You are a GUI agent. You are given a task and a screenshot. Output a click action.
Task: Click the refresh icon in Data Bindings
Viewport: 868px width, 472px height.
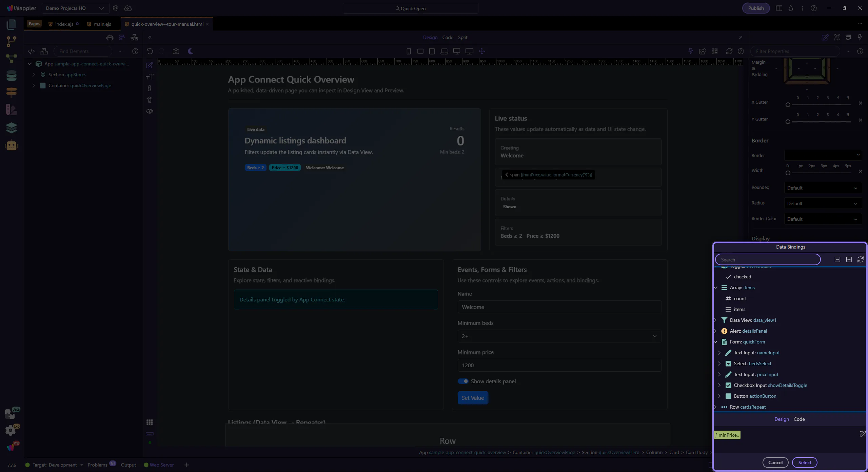(x=860, y=259)
